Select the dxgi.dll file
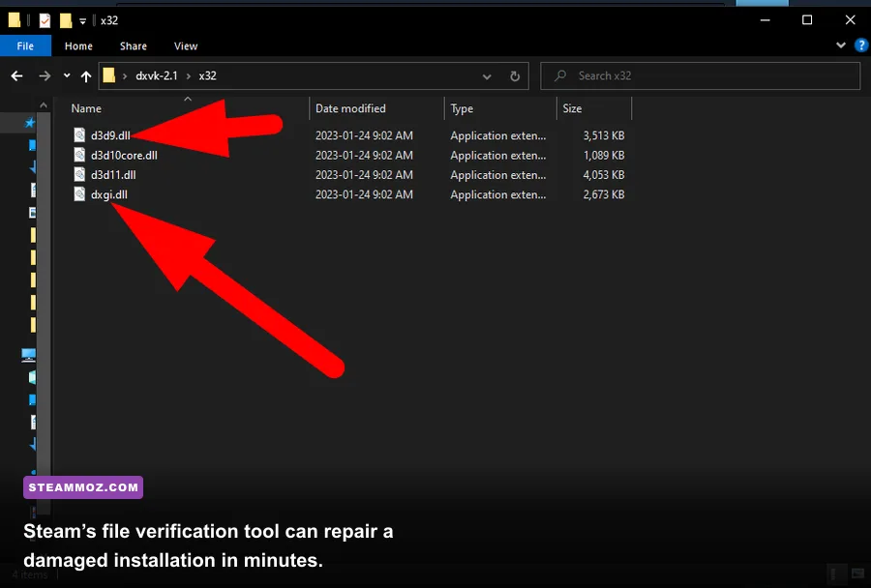The width and height of the screenshot is (871, 588). coord(108,195)
